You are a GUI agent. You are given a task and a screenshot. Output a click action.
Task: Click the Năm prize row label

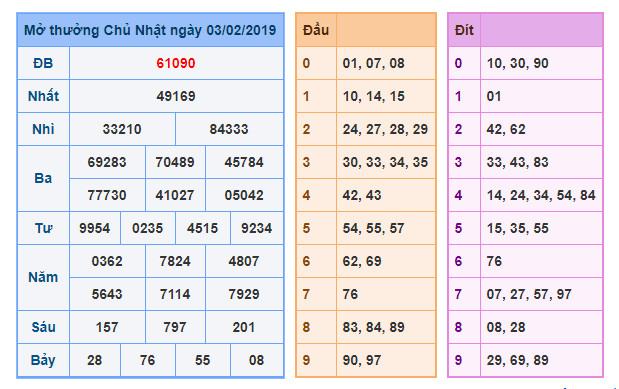tap(43, 277)
